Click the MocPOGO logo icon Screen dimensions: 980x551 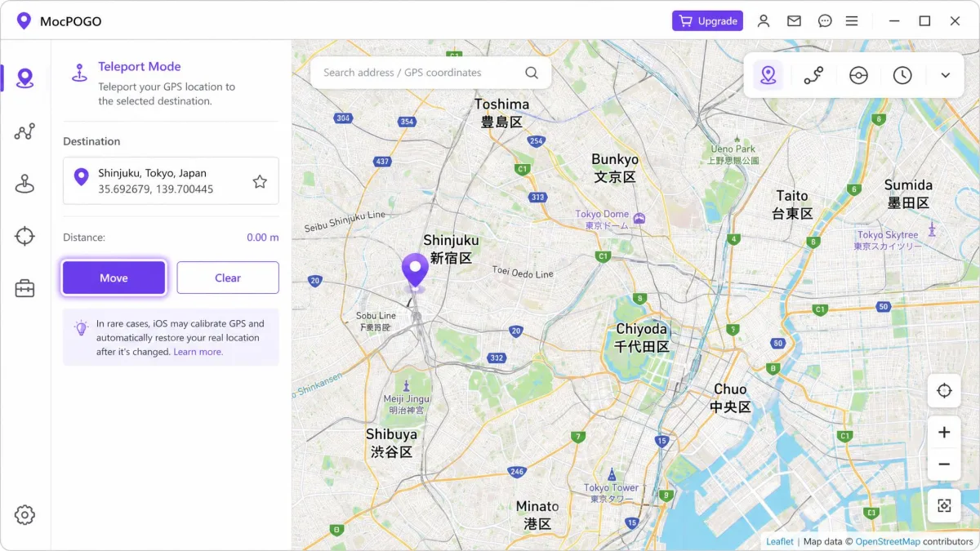(x=24, y=21)
